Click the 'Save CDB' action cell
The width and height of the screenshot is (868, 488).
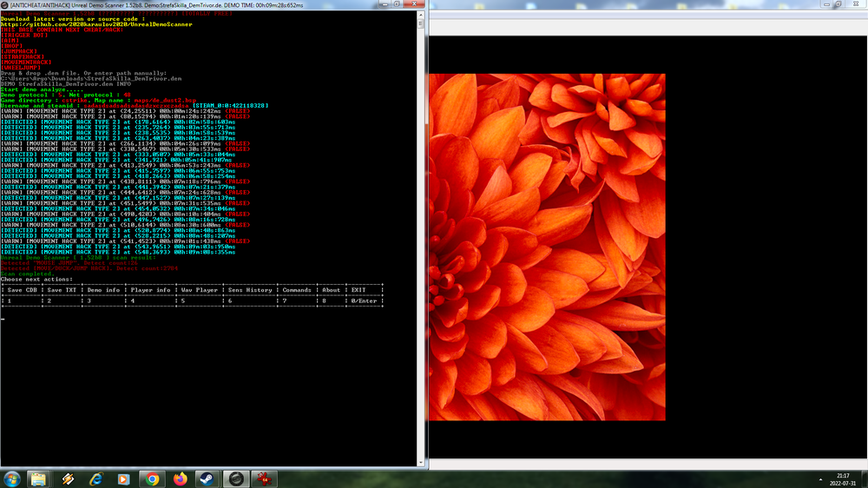pos(23,290)
